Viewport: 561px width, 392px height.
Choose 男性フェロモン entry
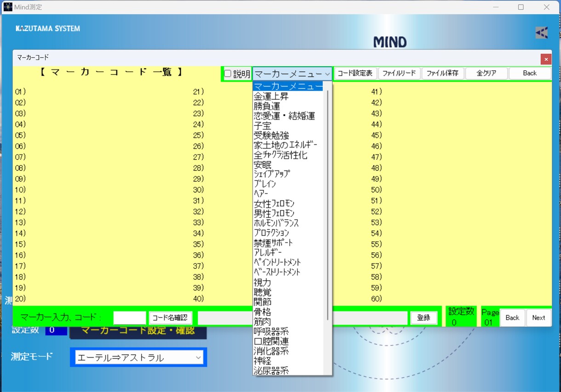274,213
